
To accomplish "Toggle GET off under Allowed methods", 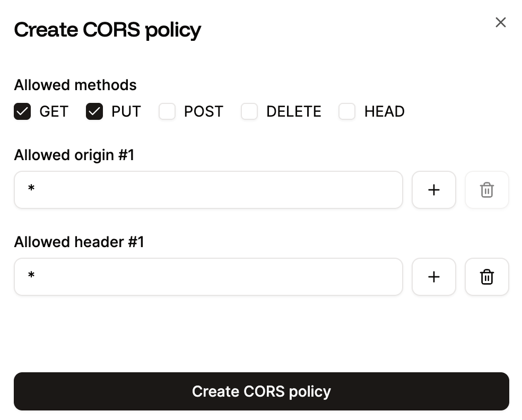I will tap(22, 111).
